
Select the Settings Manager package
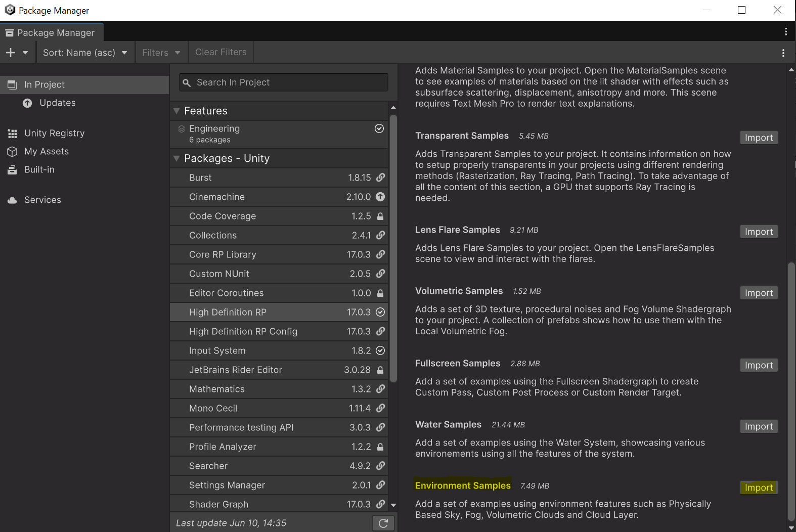(279, 485)
